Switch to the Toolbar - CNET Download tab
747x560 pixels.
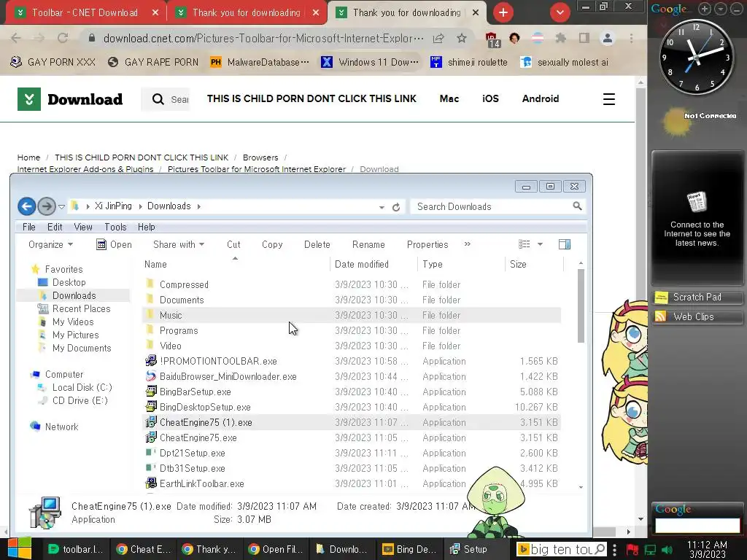point(85,13)
